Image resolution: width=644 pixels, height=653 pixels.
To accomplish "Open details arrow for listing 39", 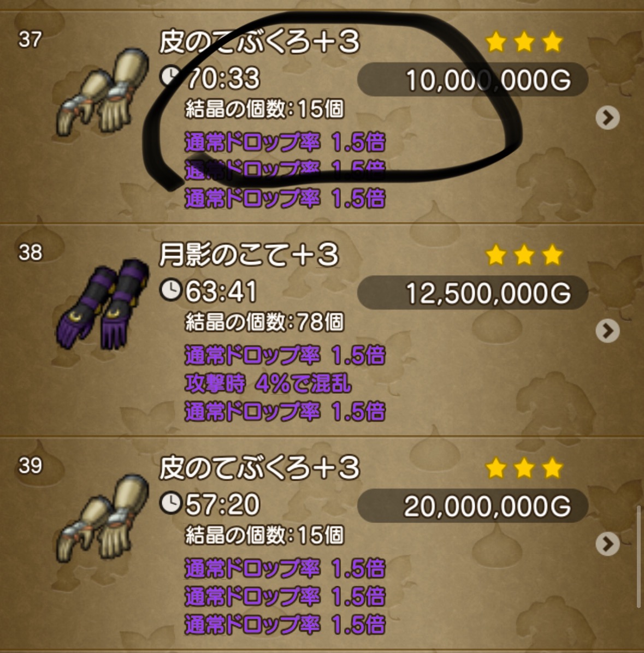I will (x=608, y=544).
